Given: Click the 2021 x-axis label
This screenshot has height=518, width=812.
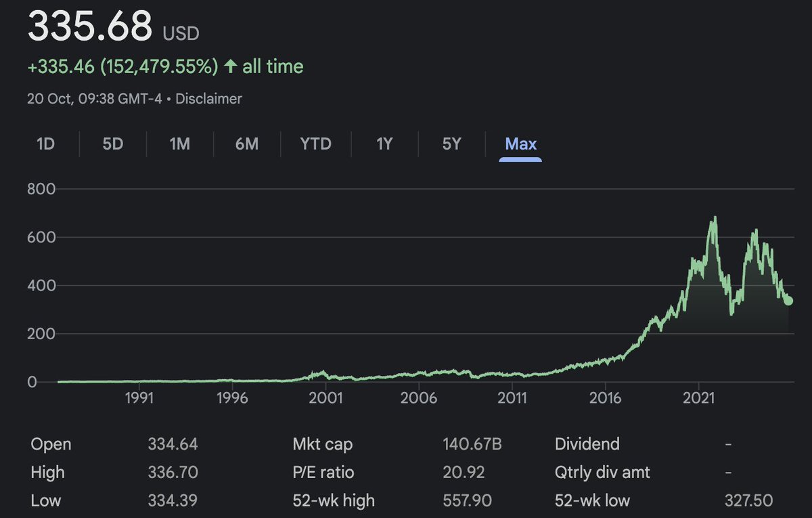Looking at the screenshot, I should click(x=699, y=397).
